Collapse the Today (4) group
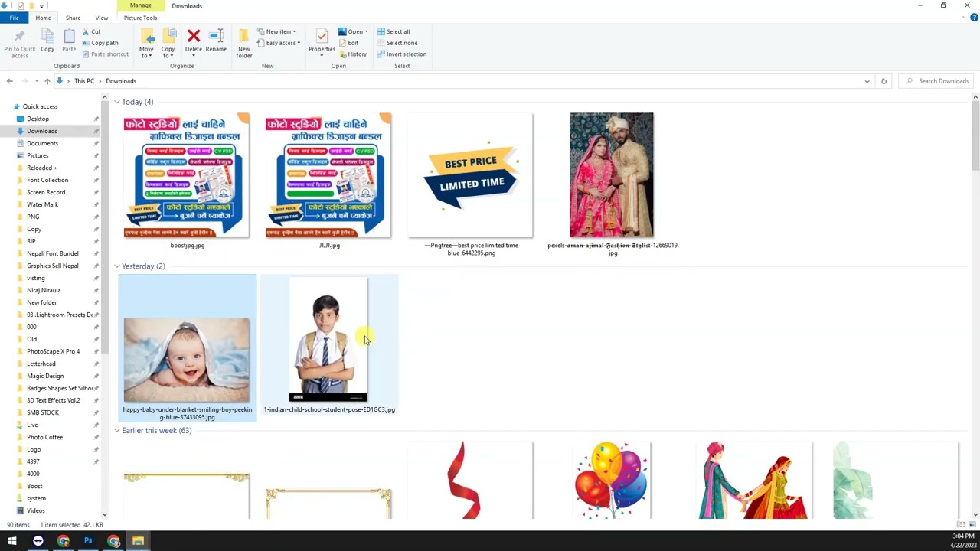 117,102
